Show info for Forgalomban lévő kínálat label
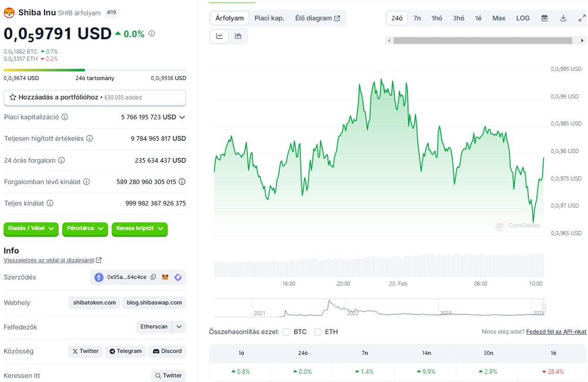588x382 pixels. [87, 182]
